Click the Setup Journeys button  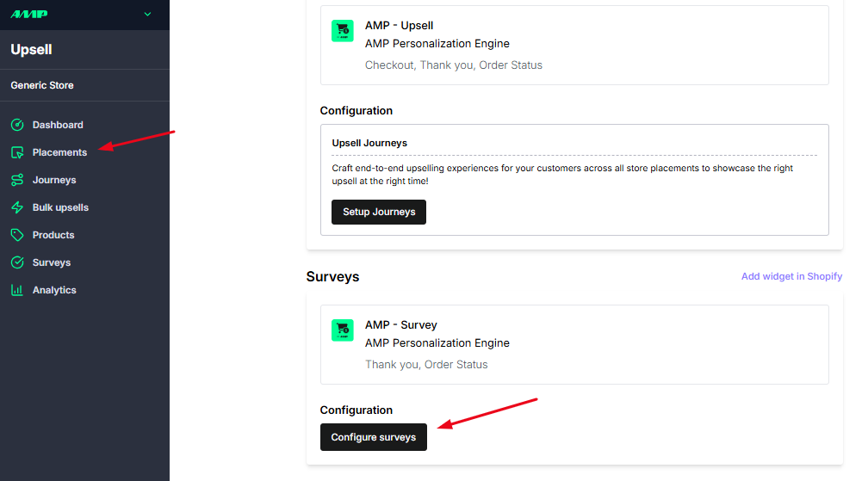(379, 213)
